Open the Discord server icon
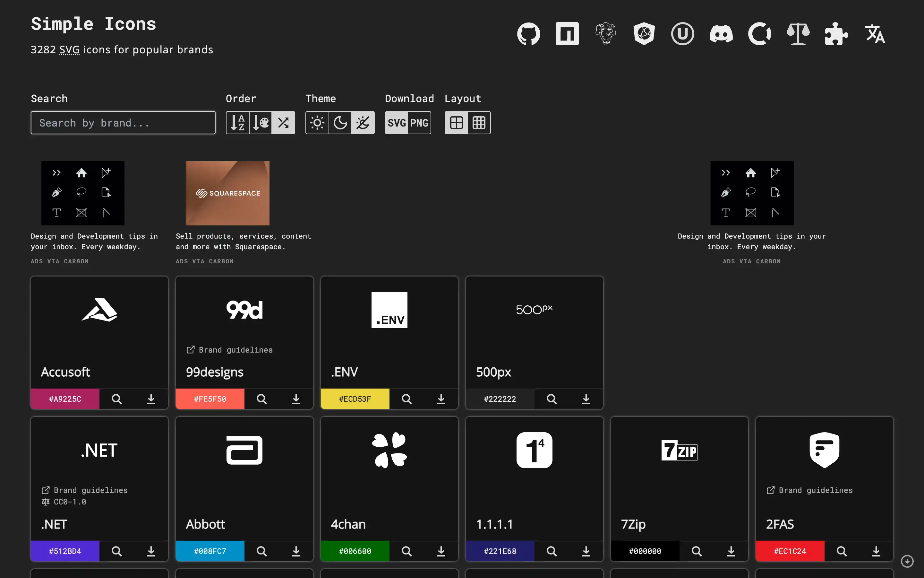The width and height of the screenshot is (924, 578). (x=721, y=34)
